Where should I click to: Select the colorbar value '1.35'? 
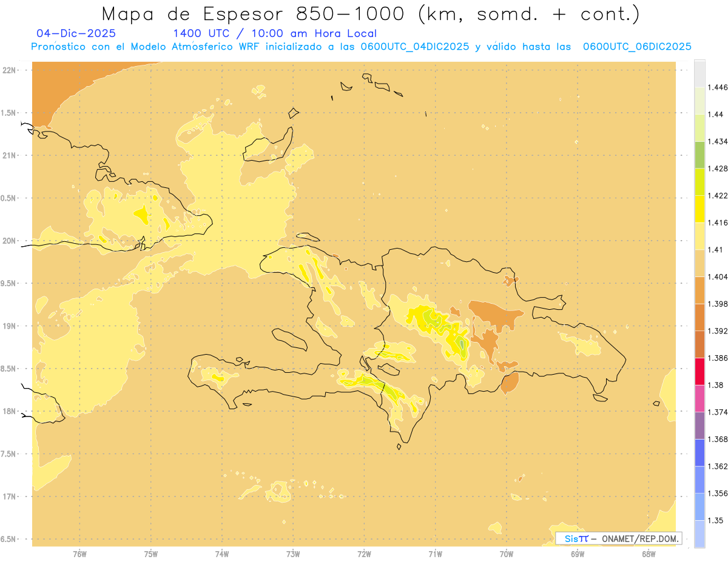pyautogui.click(x=716, y=520)
